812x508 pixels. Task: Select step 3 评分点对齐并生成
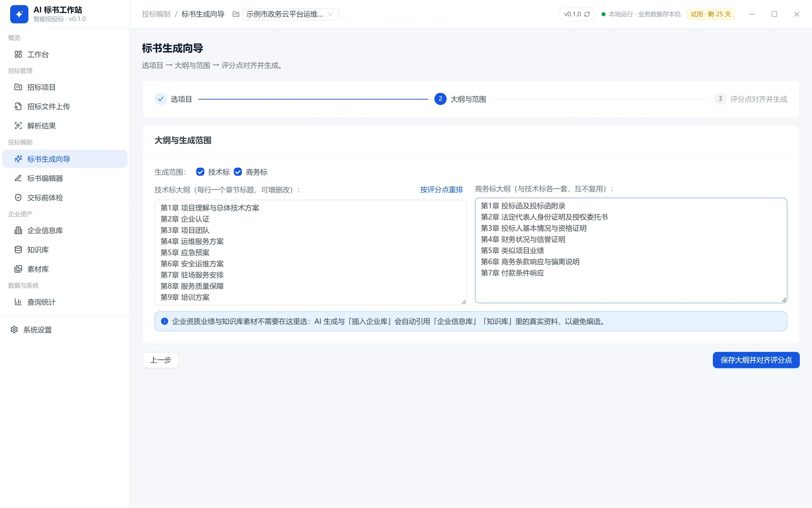point(751,99)
